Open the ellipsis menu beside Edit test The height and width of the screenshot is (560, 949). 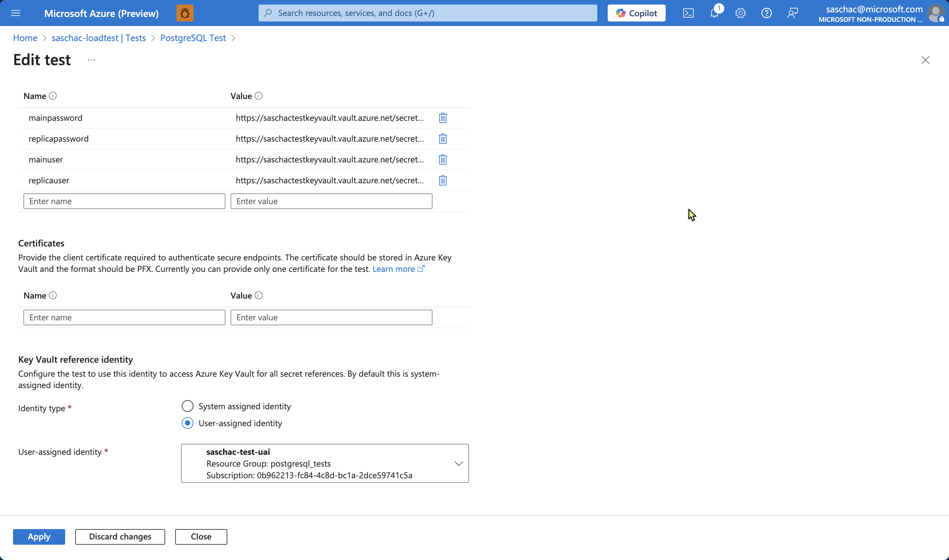point(91,60)
